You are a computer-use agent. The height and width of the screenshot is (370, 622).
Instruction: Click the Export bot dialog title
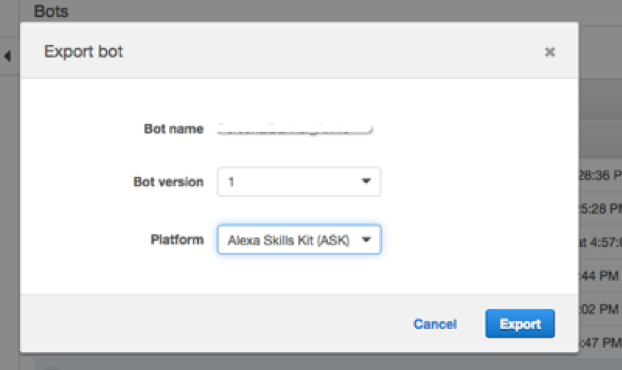point(83,52)
